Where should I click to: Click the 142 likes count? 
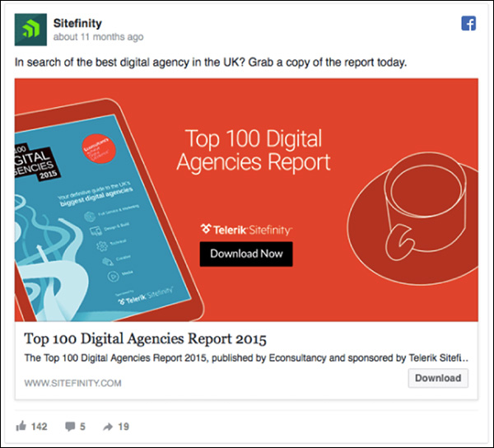pyautogui.click(x=39, y=427)
